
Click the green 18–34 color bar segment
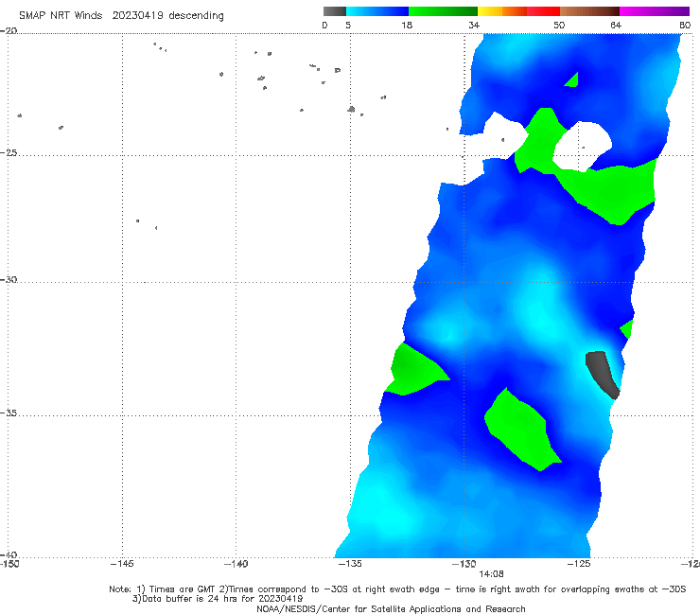443,11
